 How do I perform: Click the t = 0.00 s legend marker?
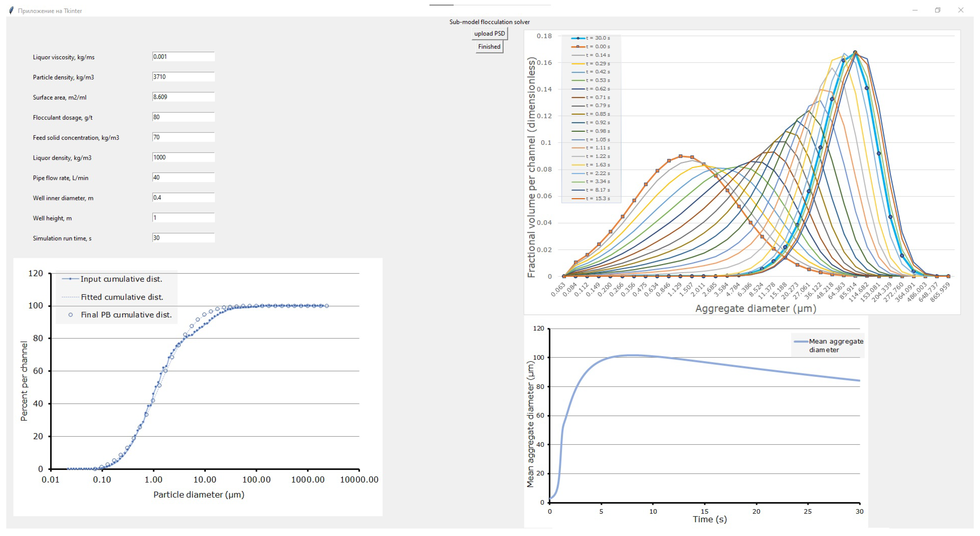point(578,47)
